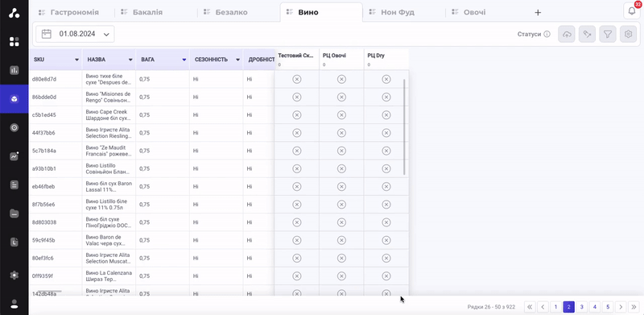
Task: Open the settings gear in the sidebar
Action: [14, 275]
